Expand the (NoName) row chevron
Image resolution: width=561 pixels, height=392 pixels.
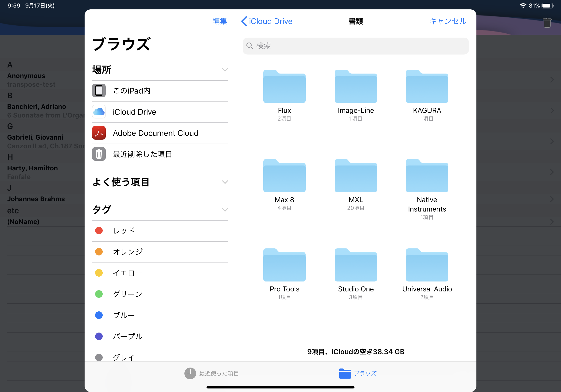pos(552,222)
